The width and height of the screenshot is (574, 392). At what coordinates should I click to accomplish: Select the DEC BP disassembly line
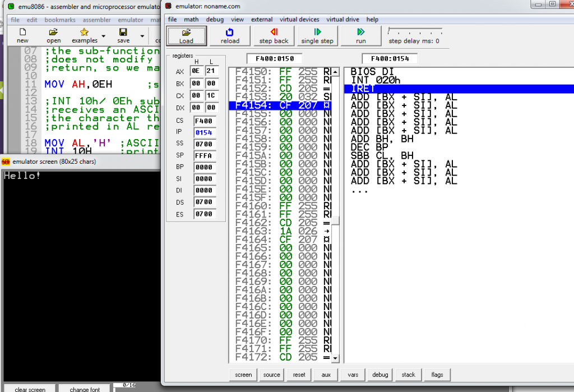coord(369,147)
